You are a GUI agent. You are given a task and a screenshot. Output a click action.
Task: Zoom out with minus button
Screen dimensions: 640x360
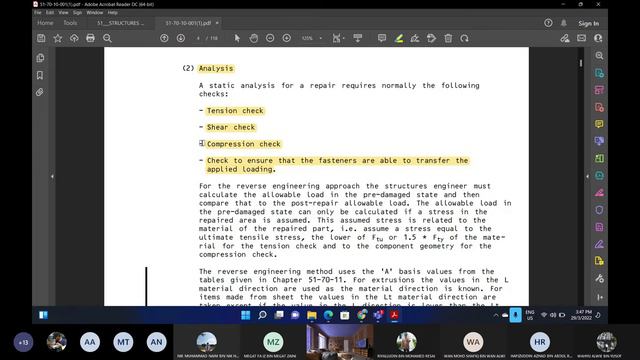[270, 38]
